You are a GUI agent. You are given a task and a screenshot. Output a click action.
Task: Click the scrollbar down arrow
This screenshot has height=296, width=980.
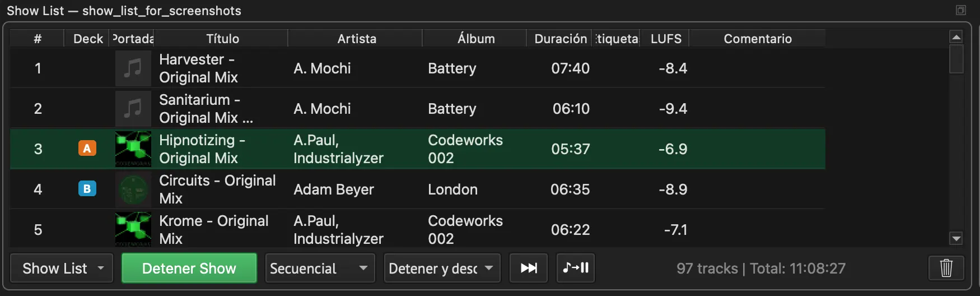point(956,239)
